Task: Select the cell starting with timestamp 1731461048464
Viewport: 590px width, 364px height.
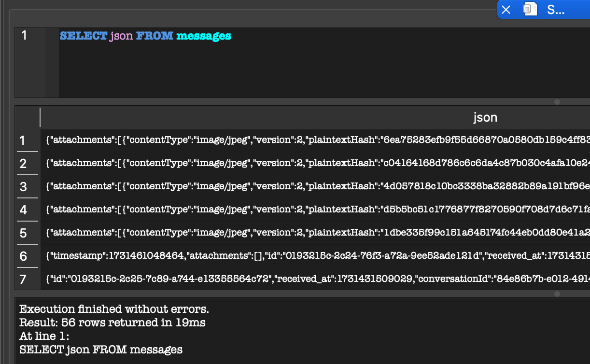Action: tap(314, 256)
